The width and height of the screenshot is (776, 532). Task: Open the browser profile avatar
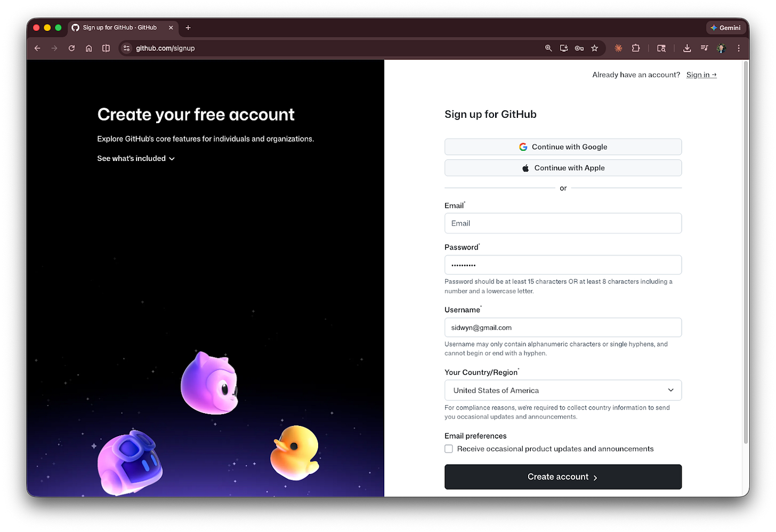tap(721, 48)
